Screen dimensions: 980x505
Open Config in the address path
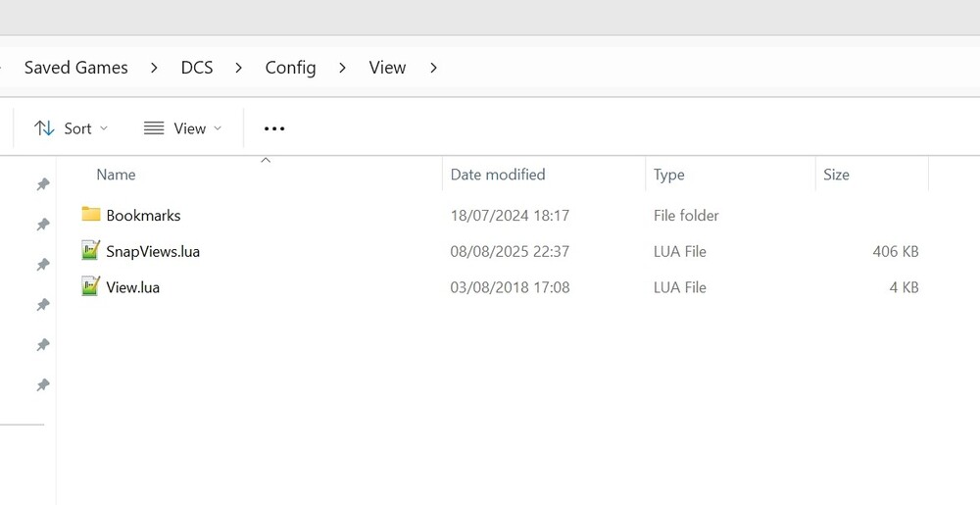tap(290, 68)
